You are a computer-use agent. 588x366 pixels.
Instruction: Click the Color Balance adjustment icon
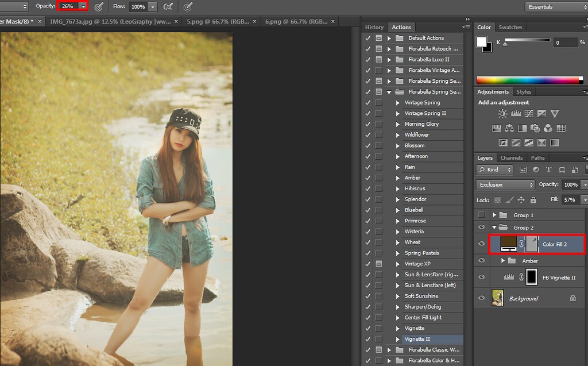click(510, 128)
